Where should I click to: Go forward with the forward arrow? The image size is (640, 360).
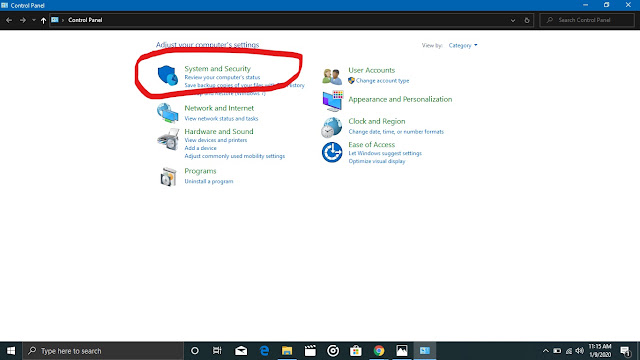(x=22, y=20)
